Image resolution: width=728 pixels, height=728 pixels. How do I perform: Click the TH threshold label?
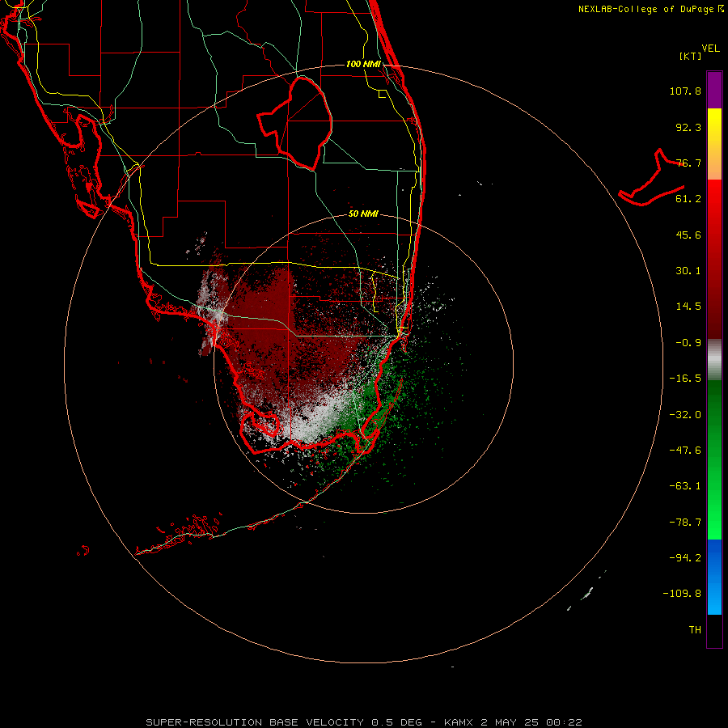tap(695, 630)
